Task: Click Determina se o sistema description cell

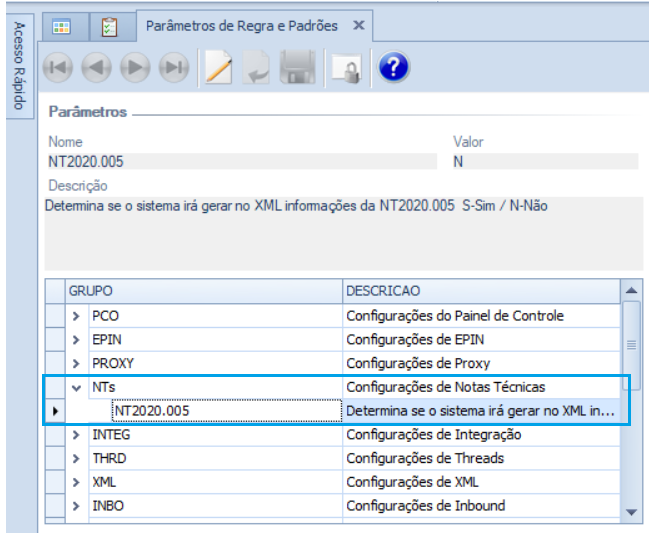Action: [481, 411]
